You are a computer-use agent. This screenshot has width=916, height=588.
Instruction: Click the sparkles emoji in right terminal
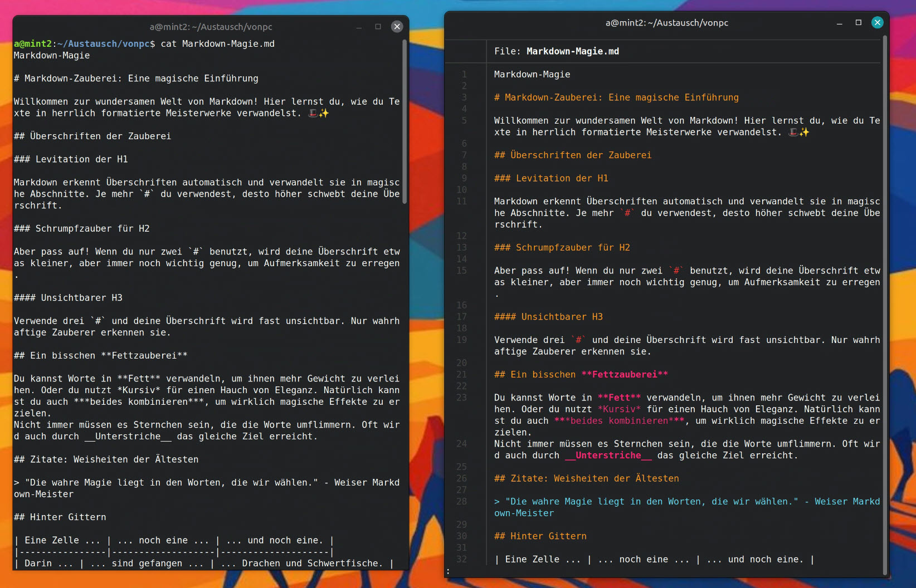point(804,132)
